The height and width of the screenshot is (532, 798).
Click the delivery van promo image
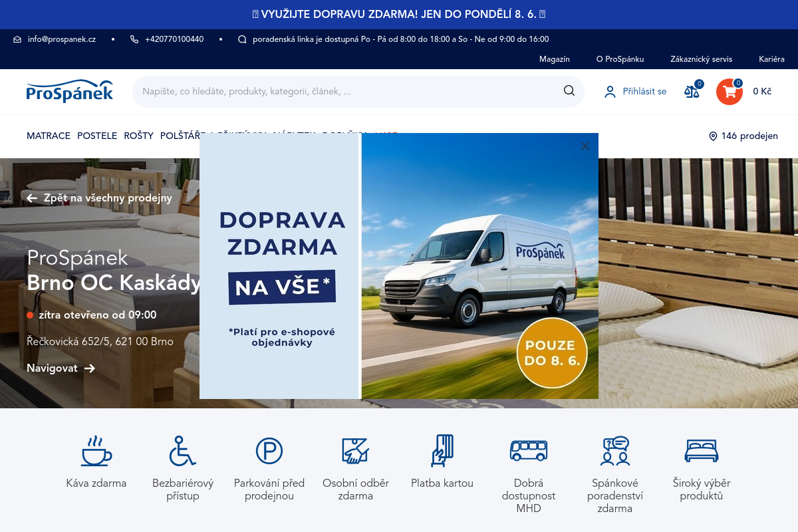pyautogui.click(x=479, y=266)
